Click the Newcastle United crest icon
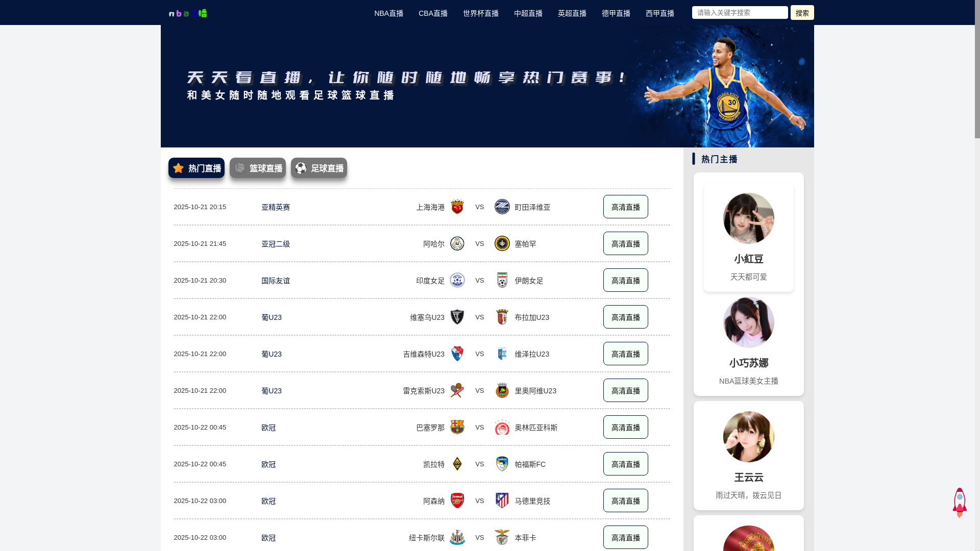 [x=457, y=537]
